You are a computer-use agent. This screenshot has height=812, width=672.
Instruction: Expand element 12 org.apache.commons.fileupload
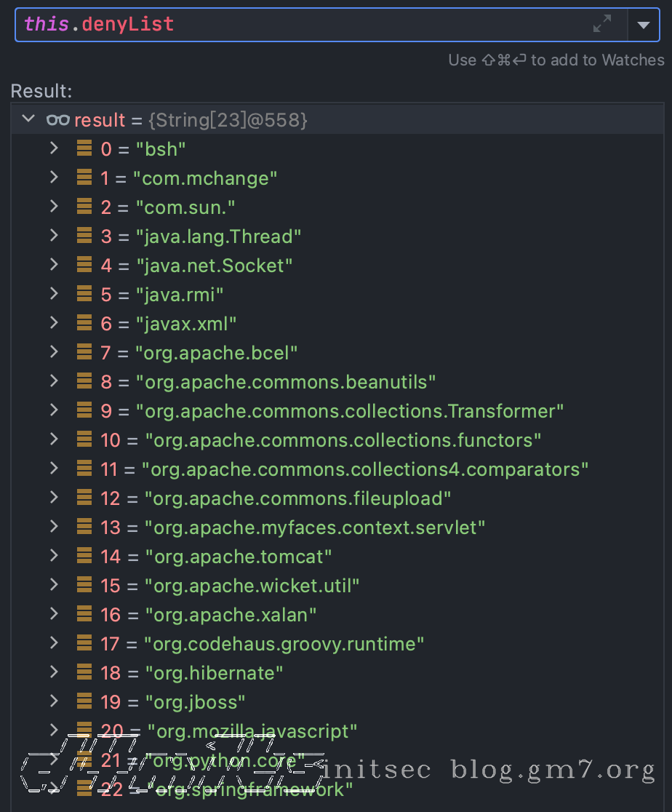pyautogui.click(x=53, y=497)
